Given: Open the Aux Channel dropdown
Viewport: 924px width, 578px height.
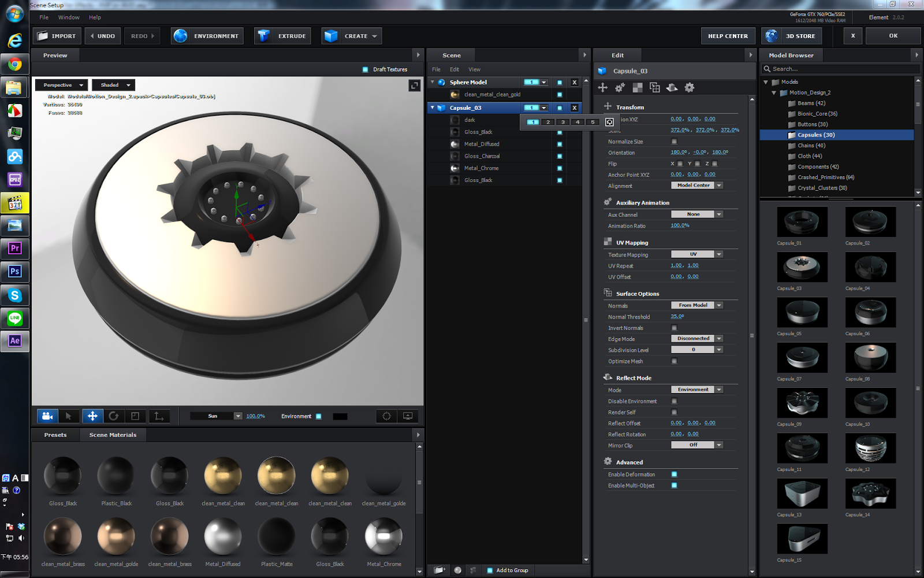Looking at the screenshot, I should [697, 214].
